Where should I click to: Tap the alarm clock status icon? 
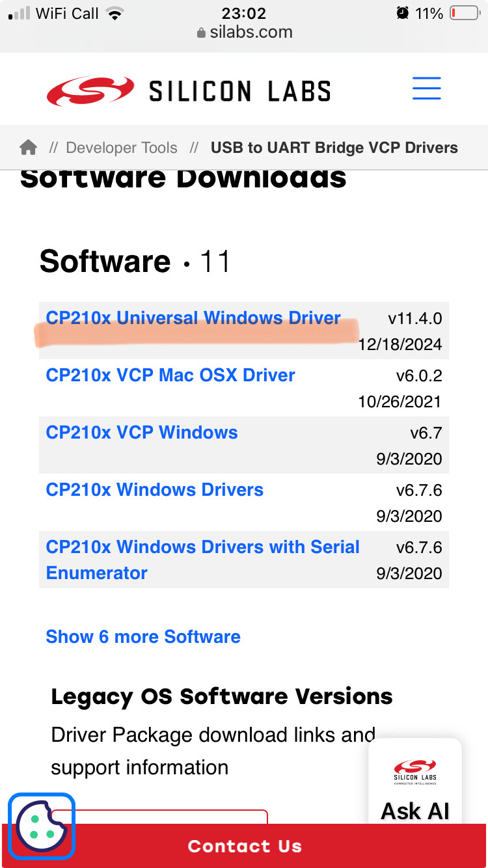[x=403, y=14]
